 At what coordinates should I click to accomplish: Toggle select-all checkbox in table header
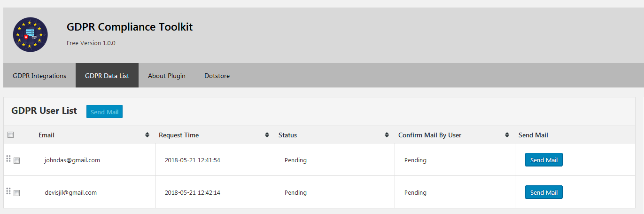click(x=11, y=135)
